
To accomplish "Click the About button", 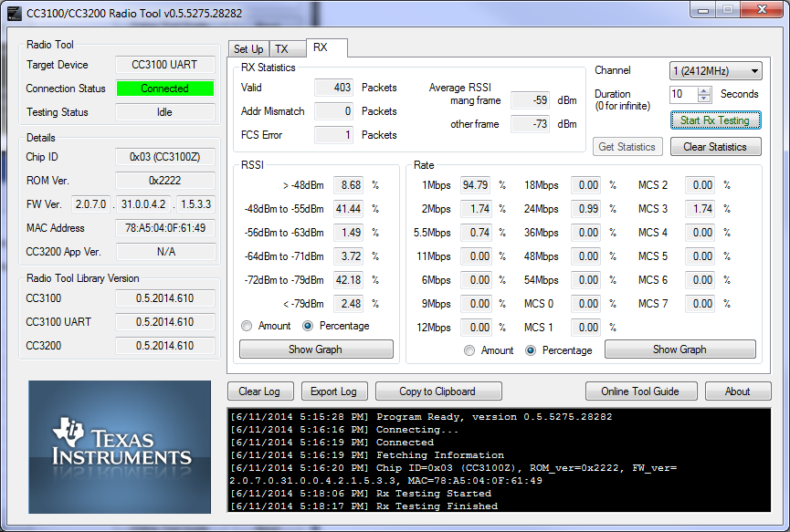I will [738, 391].
